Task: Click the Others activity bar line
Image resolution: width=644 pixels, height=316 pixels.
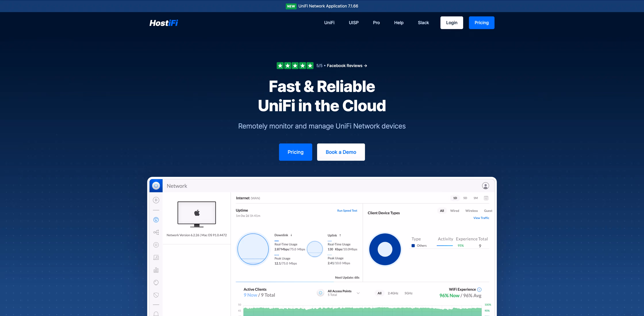Action: point(445,246)
